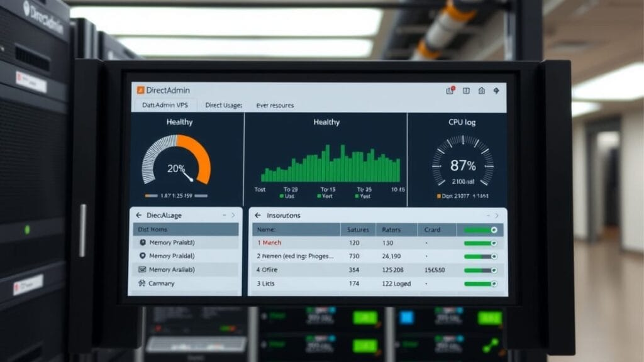Image resolution: width=644 pixels, height=362 pixels.
Task: Open notifications via the badged bell icon
Action: [x=449, y=90]
